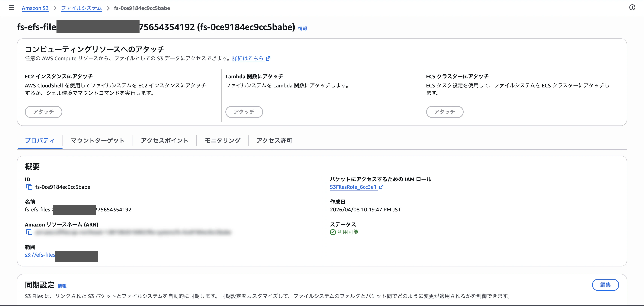Screen dimensions: 644x306
Task: Switch to the アクセスポイント tab
Action: pos(165,141)
